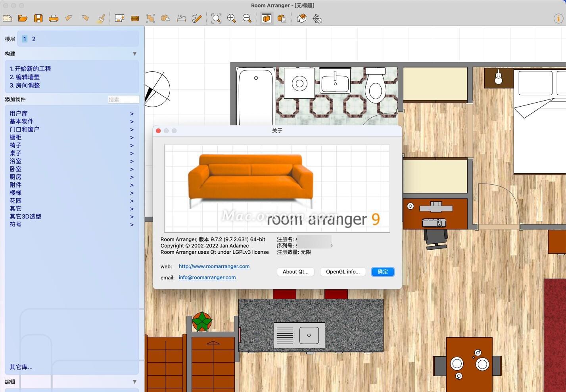Click the info icon at toolbar right

tap(558, 18)
